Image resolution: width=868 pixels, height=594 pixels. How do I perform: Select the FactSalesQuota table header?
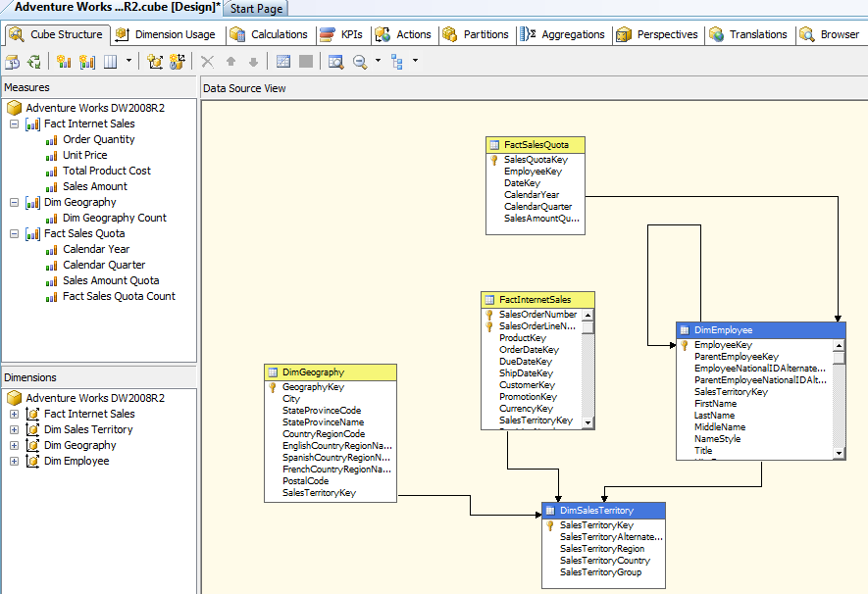pyautogui.click(x=536, y=145)
